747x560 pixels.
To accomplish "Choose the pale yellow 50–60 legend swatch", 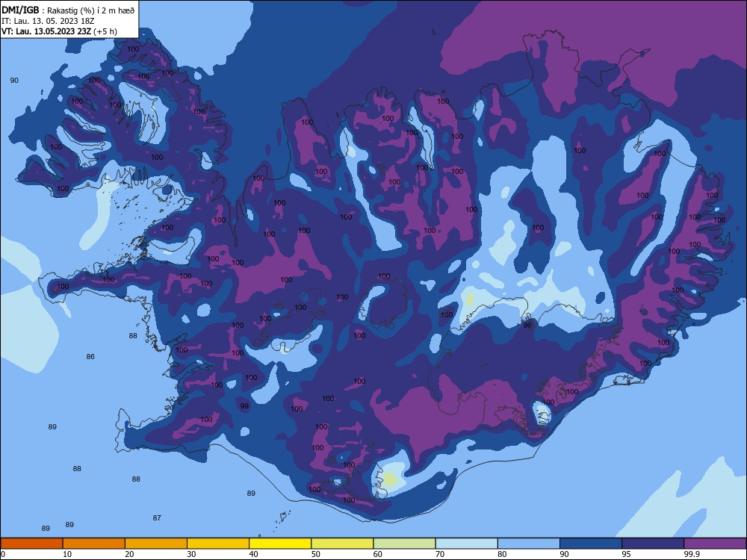I will click(343, 544).
